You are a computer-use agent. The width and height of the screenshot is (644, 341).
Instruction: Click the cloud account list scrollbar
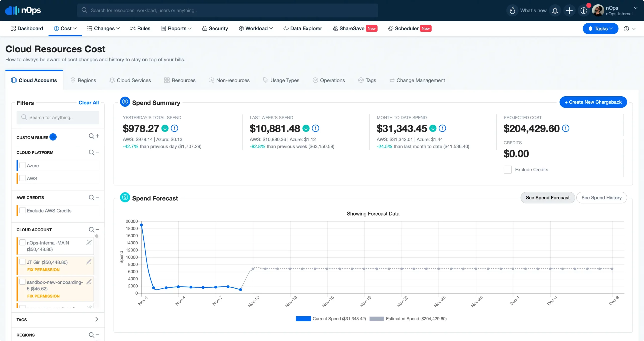pos(97,236)
